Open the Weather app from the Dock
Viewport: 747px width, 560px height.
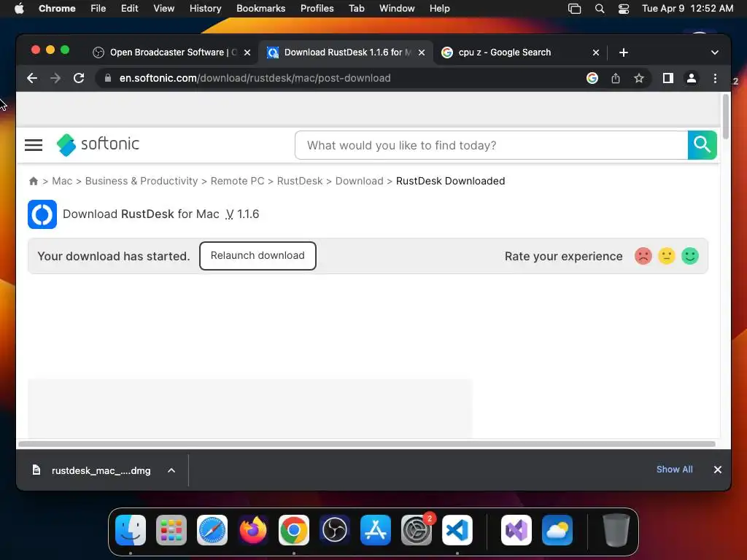(557, 530)
